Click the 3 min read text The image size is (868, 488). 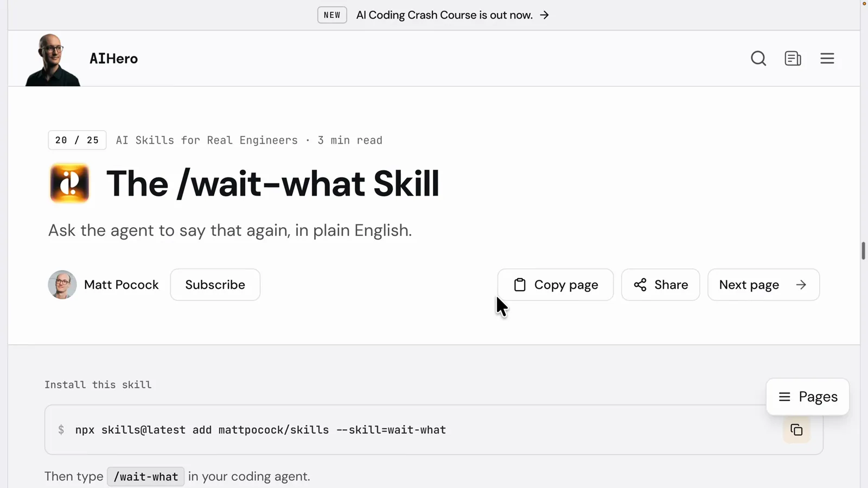pyautogui.click(x=350, y=140)
